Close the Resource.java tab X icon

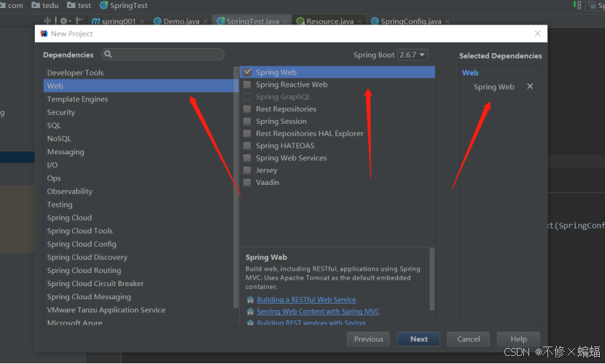tap(359, 22)
